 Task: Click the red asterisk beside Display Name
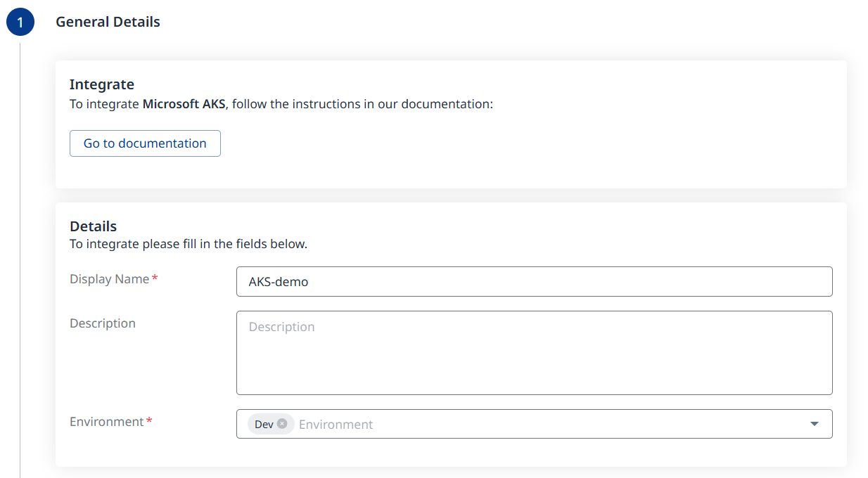(x=155, y=279)
